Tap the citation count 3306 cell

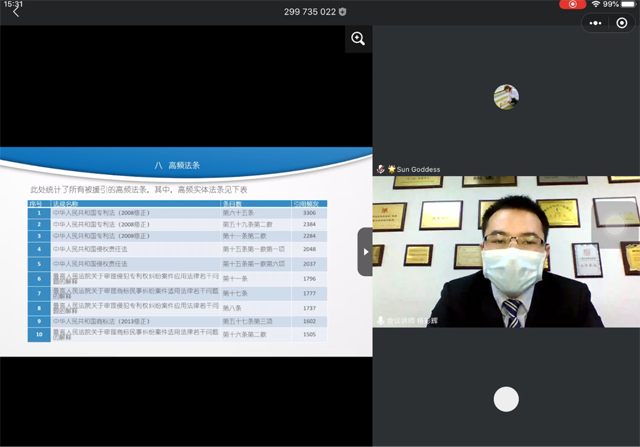click(309, 213)
